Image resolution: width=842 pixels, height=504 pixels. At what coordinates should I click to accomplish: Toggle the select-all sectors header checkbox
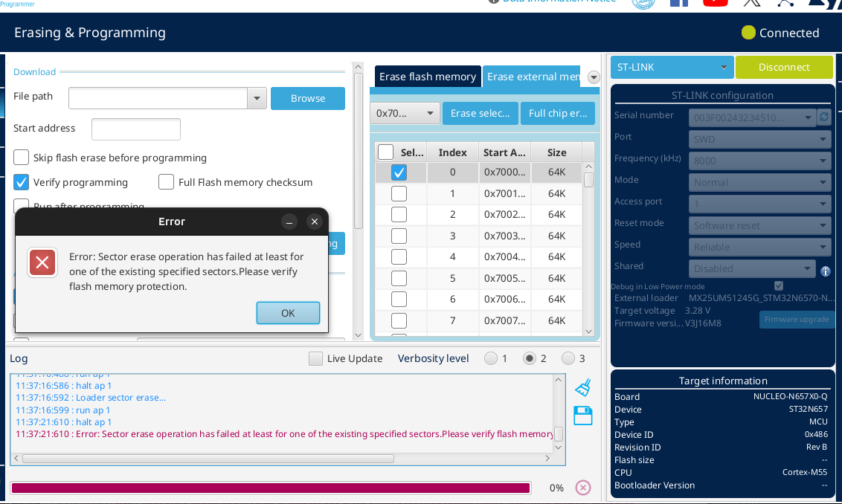click(x=385, y=152)
